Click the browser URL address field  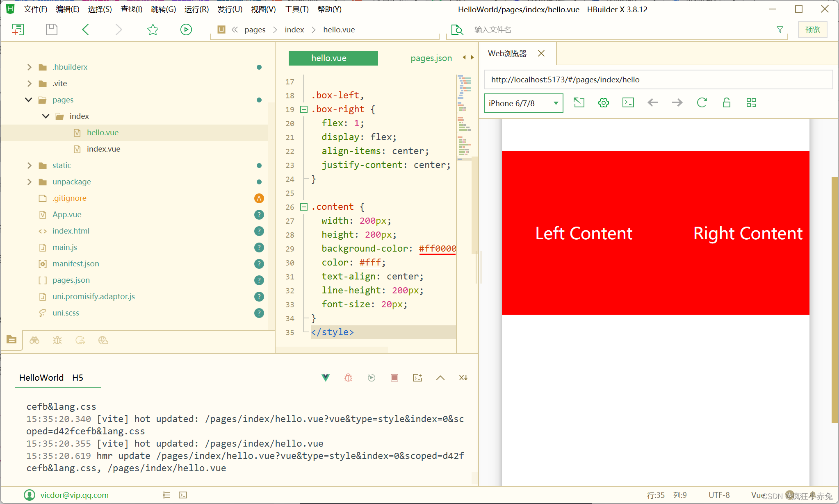pos(658,79)
